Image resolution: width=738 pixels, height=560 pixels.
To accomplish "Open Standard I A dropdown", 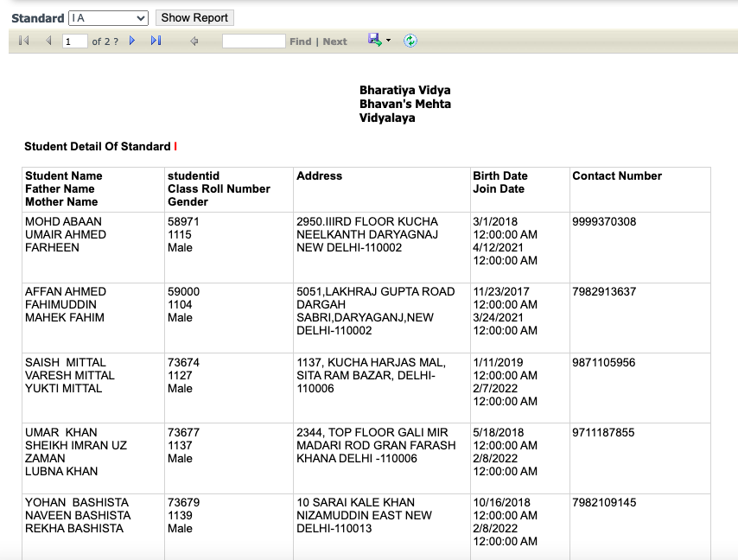I will point(108,18).
